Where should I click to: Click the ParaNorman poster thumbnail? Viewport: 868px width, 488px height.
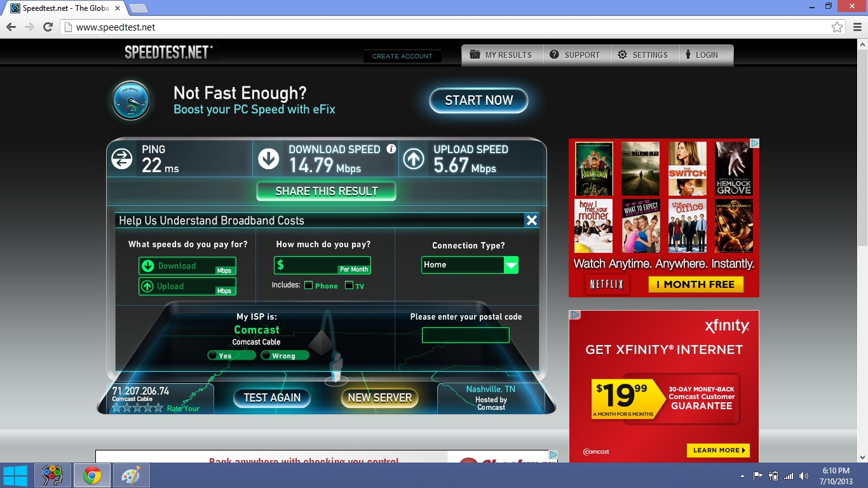click(593, 168)
